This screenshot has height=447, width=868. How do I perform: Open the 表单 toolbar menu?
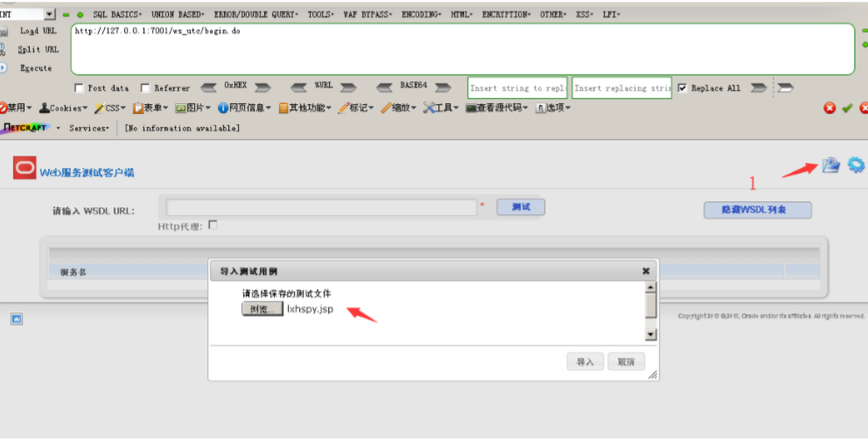click(150, 108)
